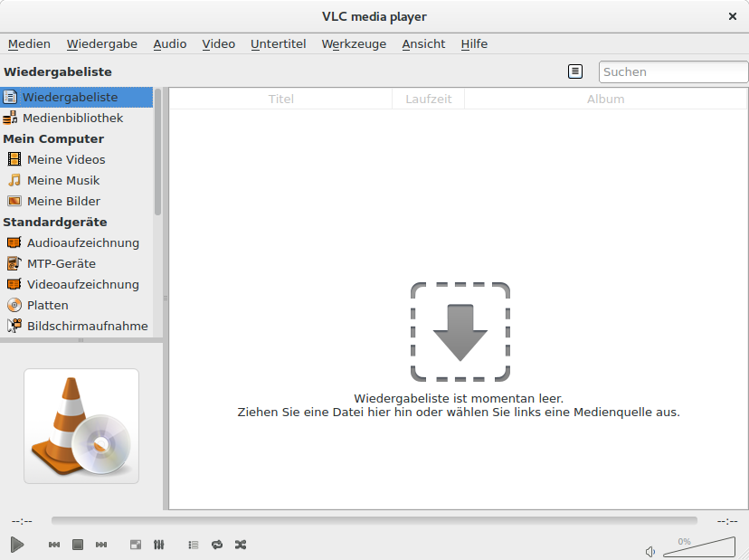Toggle fullscreen video mode icon
Viewport: 749px width, 560px height.
(x=136, y=545)
